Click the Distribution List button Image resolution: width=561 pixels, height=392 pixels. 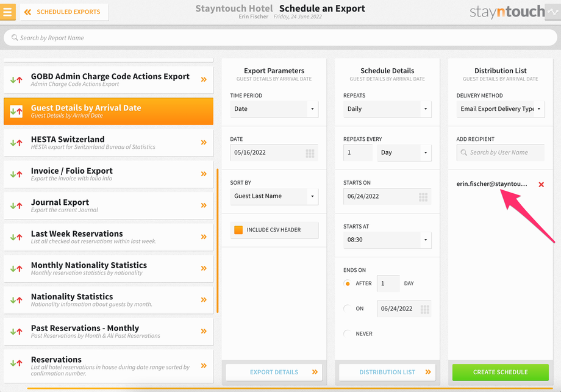(x=387, y=372)
